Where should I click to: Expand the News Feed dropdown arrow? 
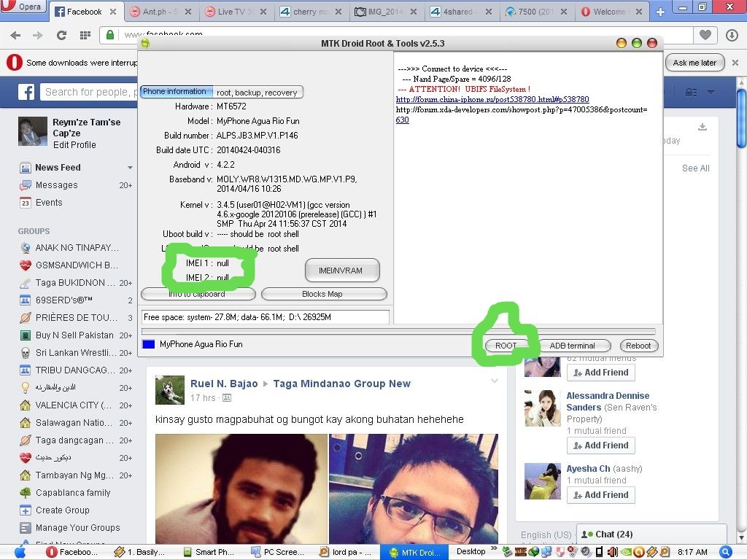pos(130,168)
